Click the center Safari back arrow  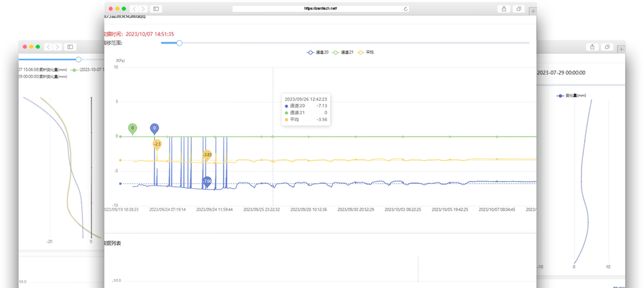tap(135, 8)
